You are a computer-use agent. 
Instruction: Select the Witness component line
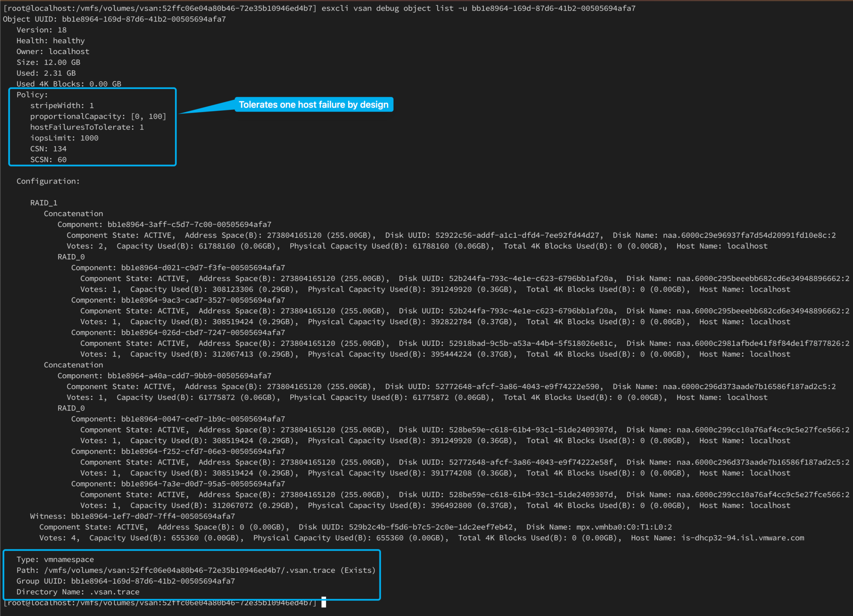click(x=132, y=516)
